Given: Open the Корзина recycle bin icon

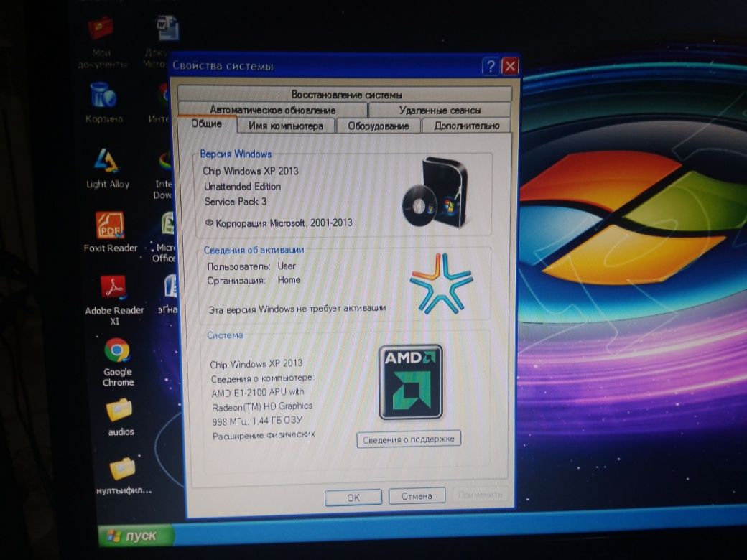Looking at the screenshot, I should point(103,102).
